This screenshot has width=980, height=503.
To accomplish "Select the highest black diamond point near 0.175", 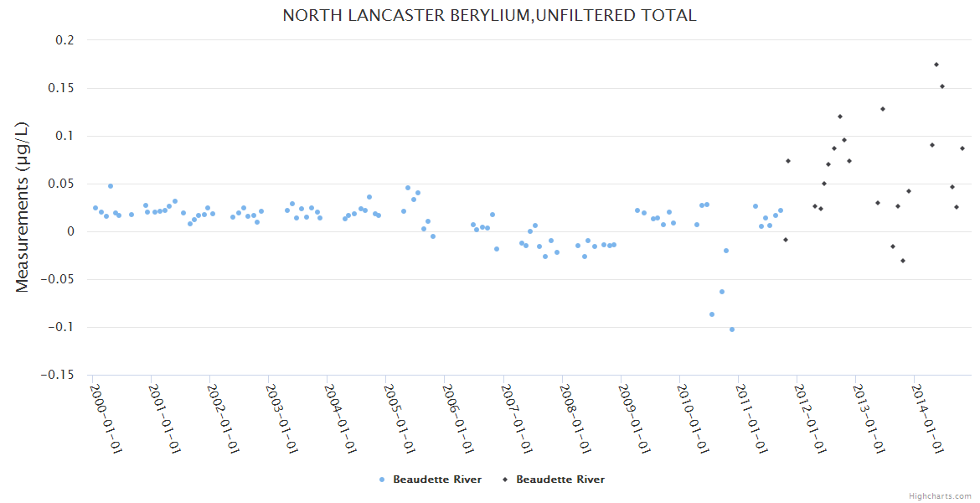I will click(x=936, y=65).
